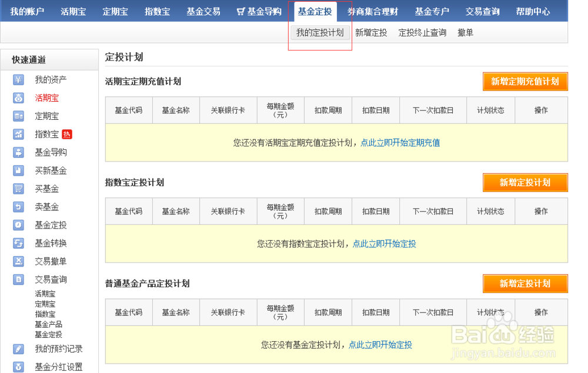Screen dimensions: 588x373
Task: Click 新增定投计划 button for 普通基金产品定投计划
Action: [525, 284]
